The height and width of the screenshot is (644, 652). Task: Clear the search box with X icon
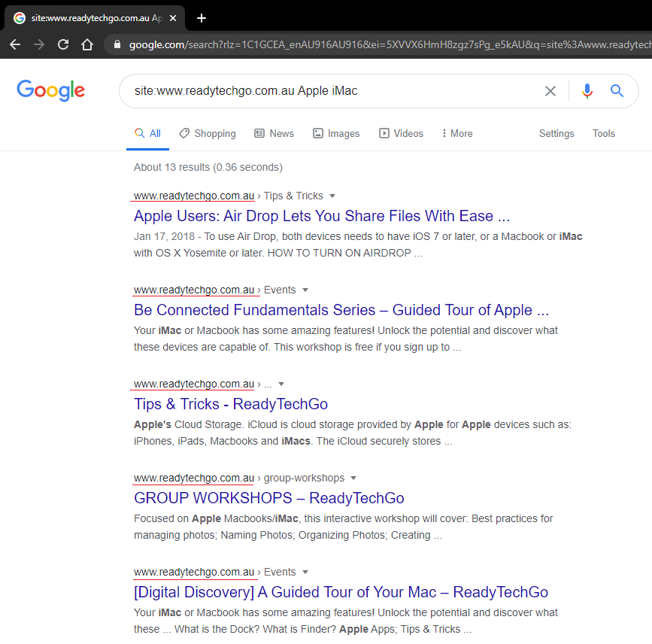550,91
